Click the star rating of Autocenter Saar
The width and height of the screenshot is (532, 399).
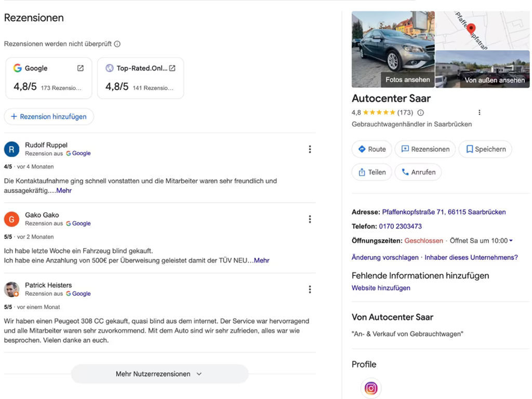coord(379,112)
